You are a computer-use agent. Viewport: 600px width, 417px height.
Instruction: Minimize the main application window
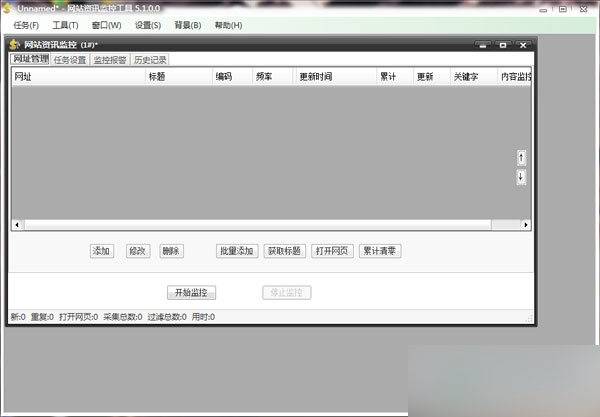543,10
